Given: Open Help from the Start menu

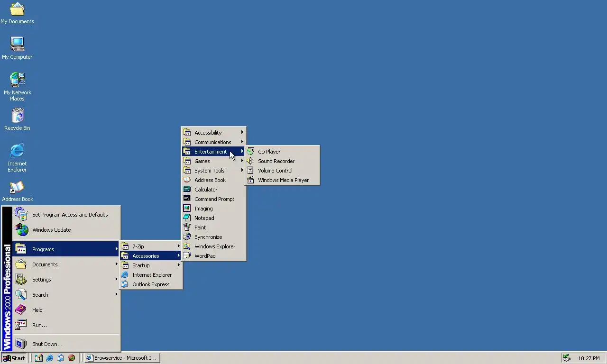Looking at the screenshot, I should click(66, 310).
